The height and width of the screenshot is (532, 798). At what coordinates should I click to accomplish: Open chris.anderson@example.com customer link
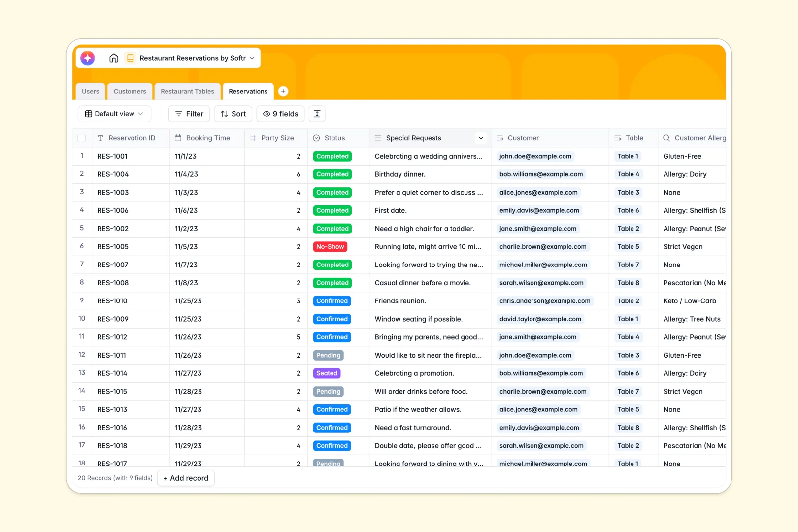click(x=545, y=301)
